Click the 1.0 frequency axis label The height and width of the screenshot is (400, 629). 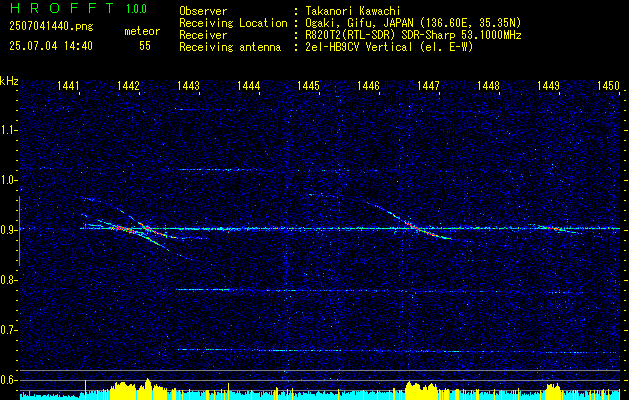(8, 180)
